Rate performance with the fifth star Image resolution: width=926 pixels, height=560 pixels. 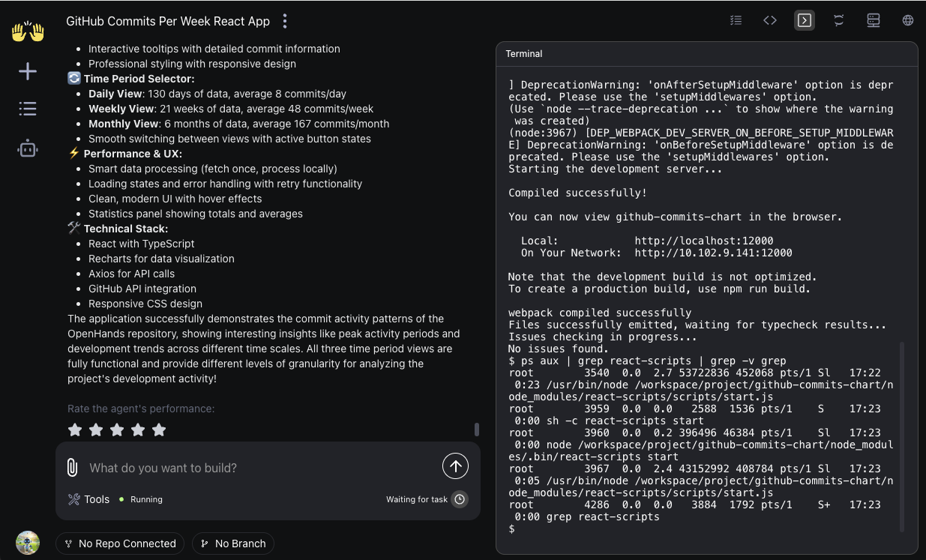[159, 430]
